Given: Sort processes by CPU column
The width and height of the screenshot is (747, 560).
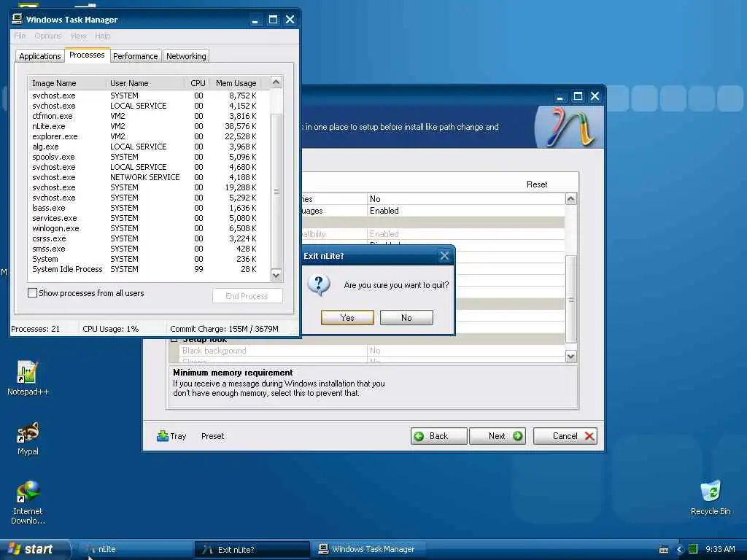Looking at the screenshot, I should (198, 83).
